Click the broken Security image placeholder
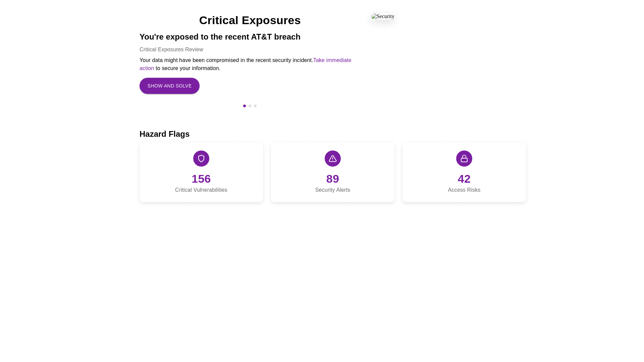Viewport: 644px width, 362px height. 383,16
